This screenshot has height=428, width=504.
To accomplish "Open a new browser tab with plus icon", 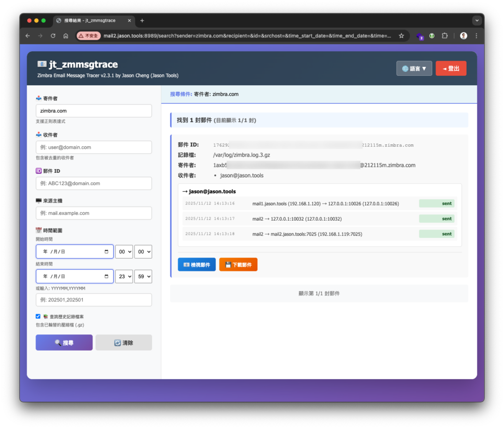I will tap(142, 21).
